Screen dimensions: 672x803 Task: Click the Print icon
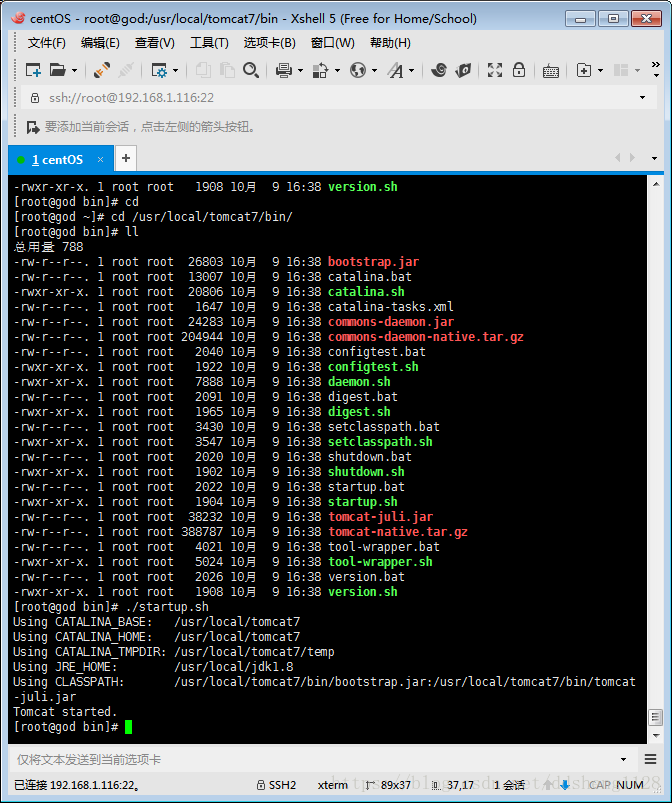(283, 70)
